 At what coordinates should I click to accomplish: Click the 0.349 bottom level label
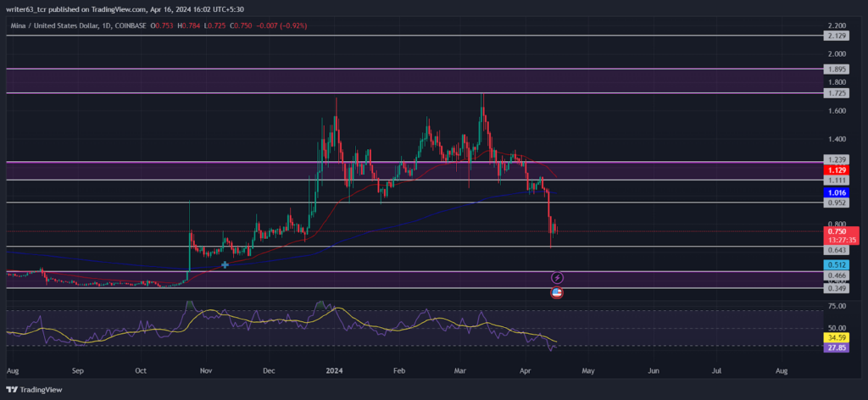point(835,288)
